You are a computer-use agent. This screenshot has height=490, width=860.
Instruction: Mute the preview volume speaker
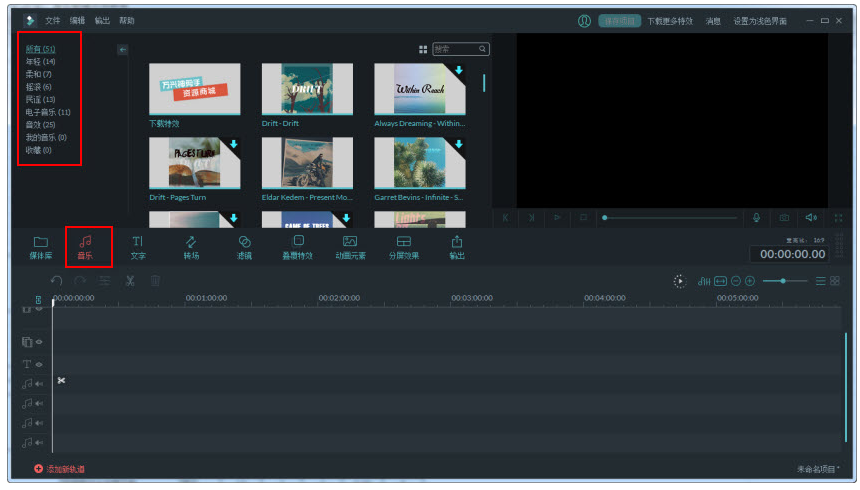(811, 217)
